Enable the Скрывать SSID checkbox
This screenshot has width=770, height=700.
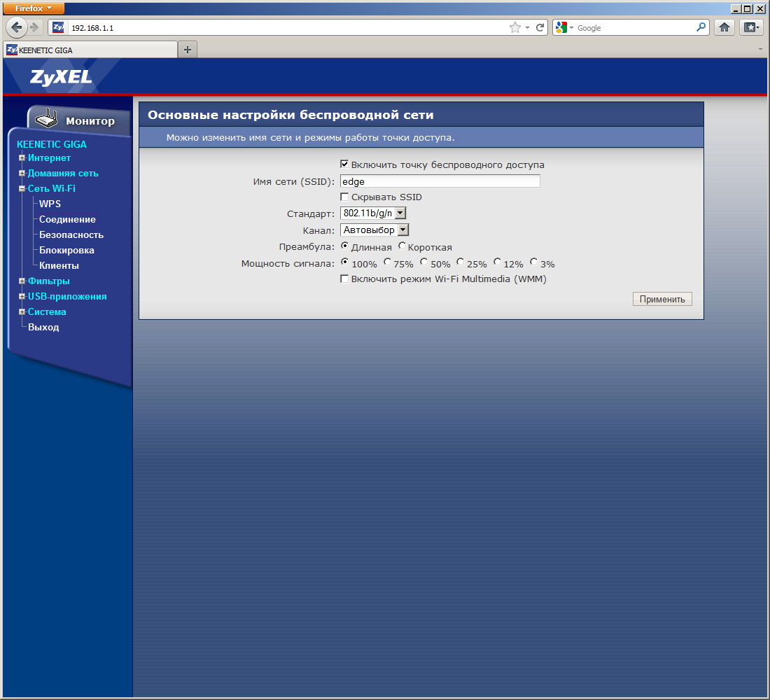pyautogui.click(x=344, y=197)
